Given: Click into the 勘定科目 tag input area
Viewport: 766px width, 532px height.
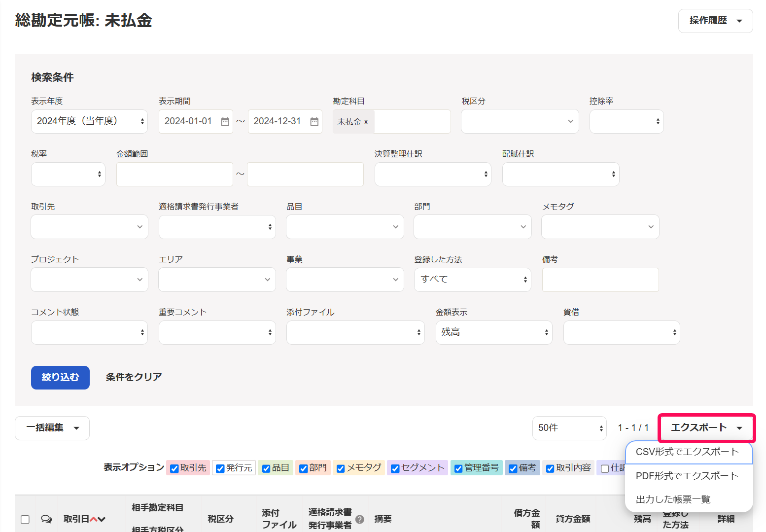Looking at the screenshot, I should click(x=412, y=121).
